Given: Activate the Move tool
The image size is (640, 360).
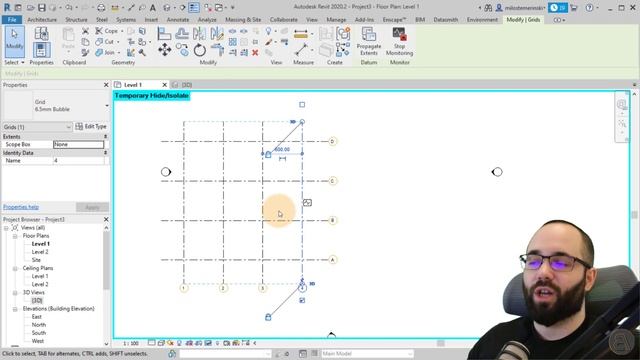Looking at the screenshot, I should click(164, 50).
